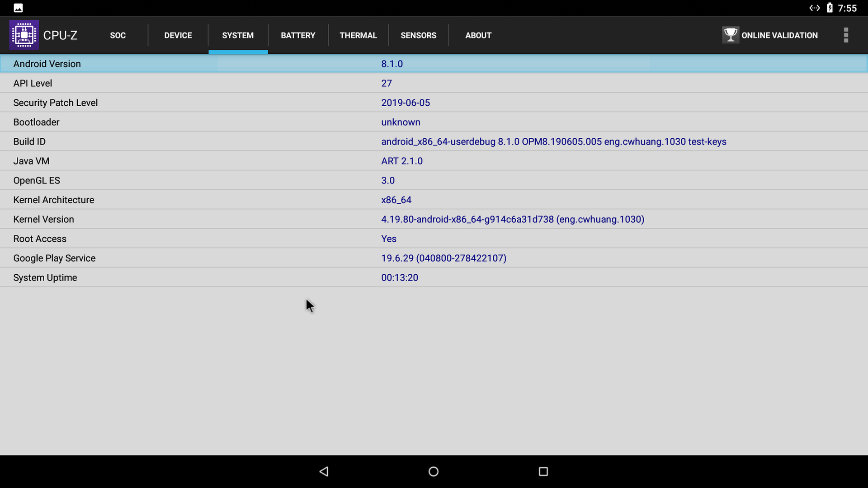The width and height of the screenshot is (868, 488).
Task: Open the BATTERY tab
Action: (298, 35)
